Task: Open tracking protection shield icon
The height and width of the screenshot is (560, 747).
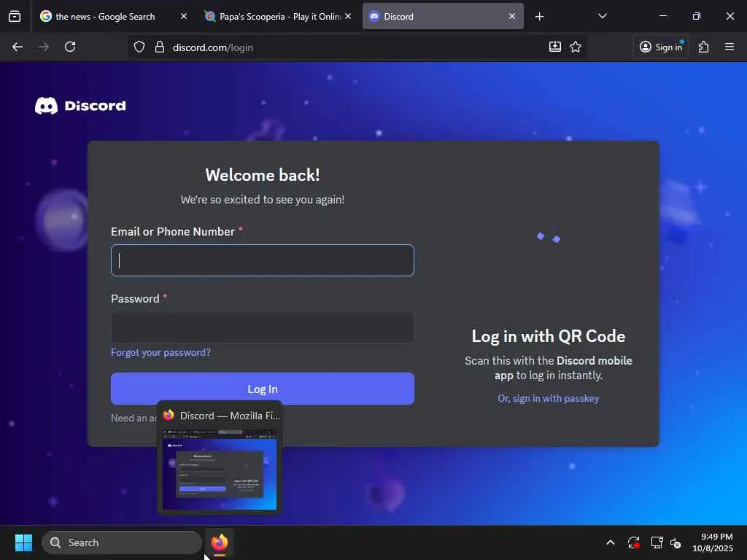Action: point(139,47)
